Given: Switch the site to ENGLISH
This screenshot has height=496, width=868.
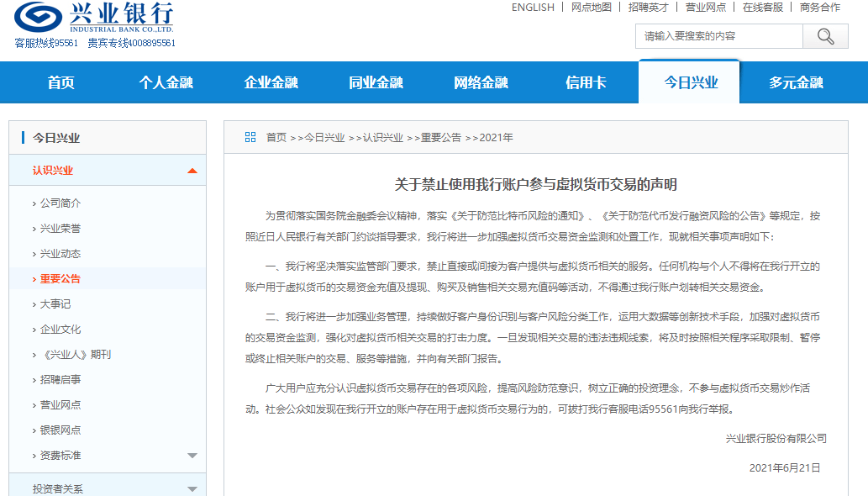Looking at the screenshot, I should tap(532, 8).
